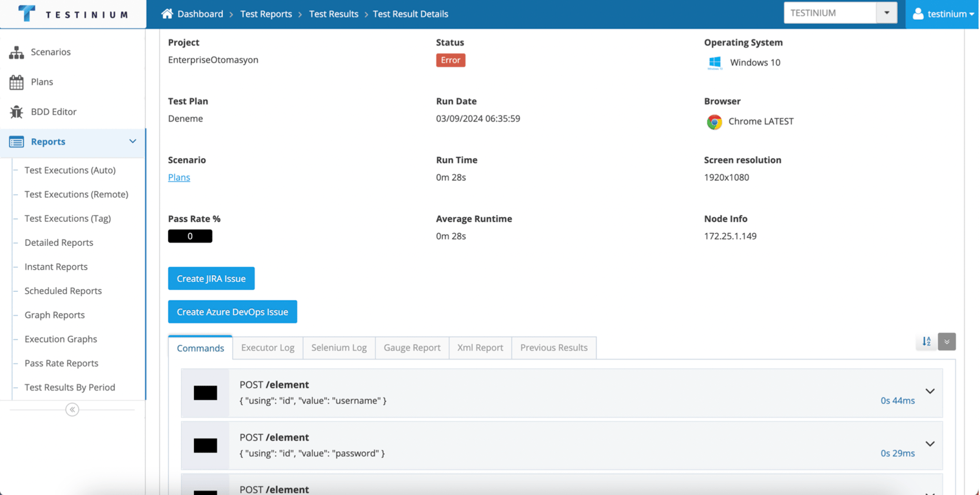Open the Xml Report tab

coord(480,347)
